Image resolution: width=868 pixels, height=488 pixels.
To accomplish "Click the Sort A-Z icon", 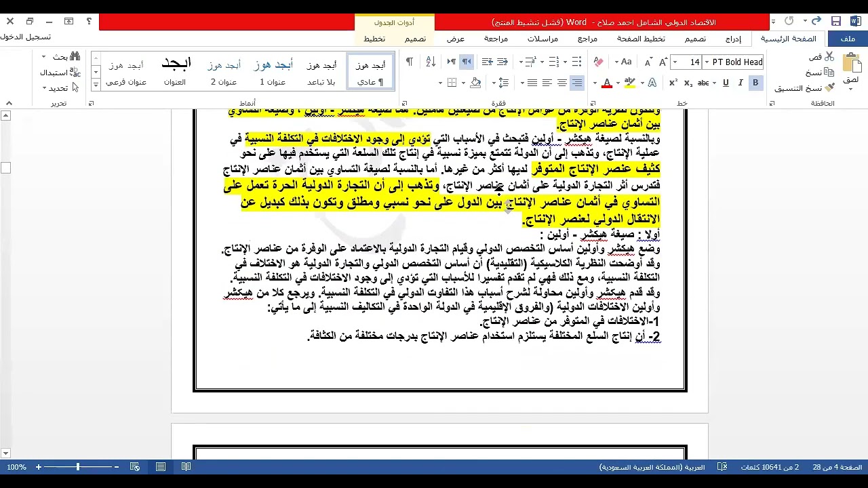I will coord(431,62).
